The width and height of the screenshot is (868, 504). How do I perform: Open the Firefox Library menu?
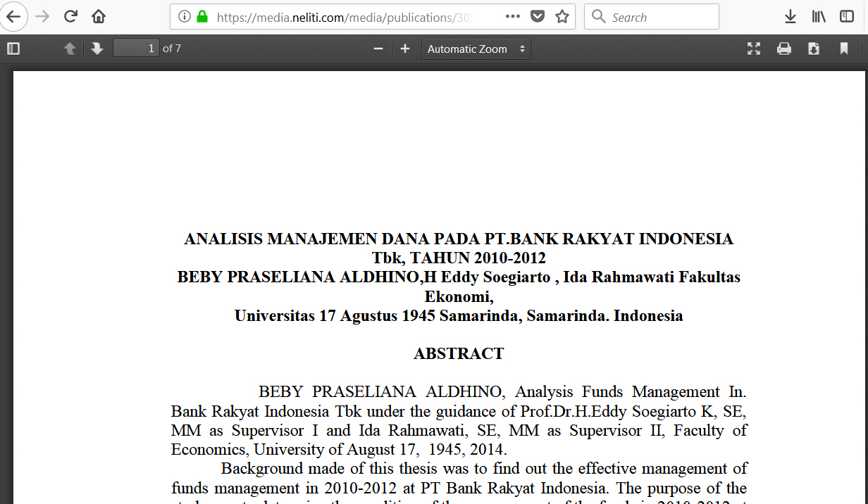pyautogui.click(x=819, y=17)
